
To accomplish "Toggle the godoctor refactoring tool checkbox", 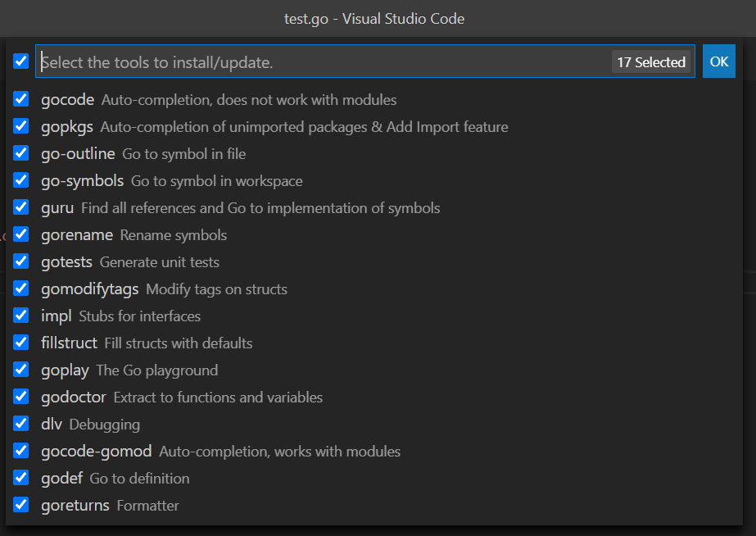I will [x=20, y=397].
